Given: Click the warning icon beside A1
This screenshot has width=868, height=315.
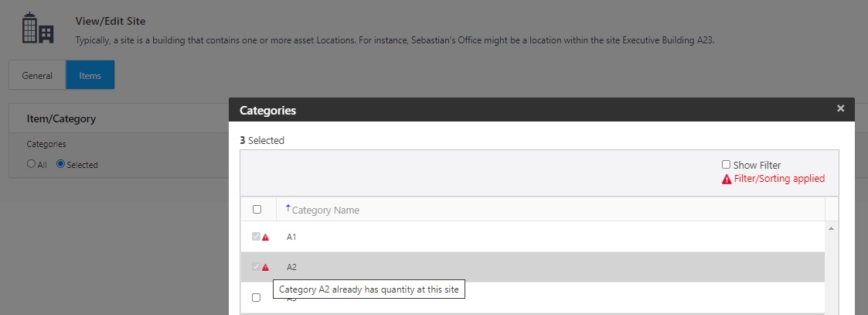Looking at the screenshot, I should [266, 238].
